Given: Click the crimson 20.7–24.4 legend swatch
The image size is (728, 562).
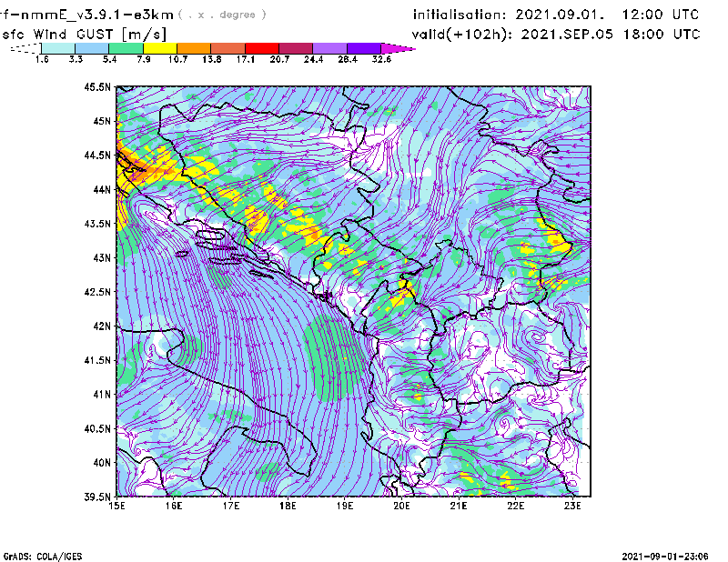Looking at the screenshot, I should pyautogui.click(x=296, y=48).
